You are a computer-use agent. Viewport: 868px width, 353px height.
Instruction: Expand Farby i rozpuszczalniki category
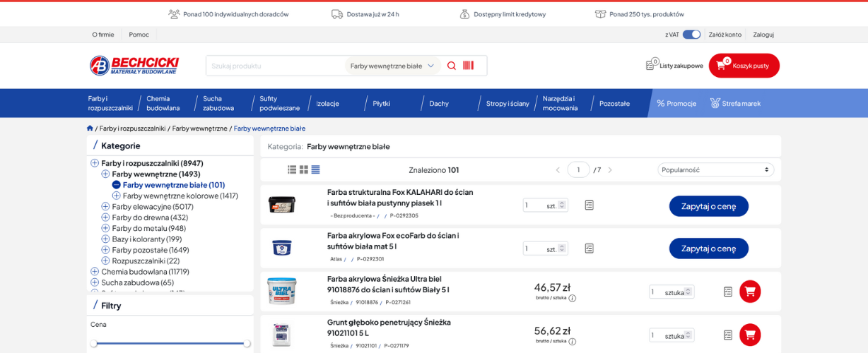[x=95, y=163]
